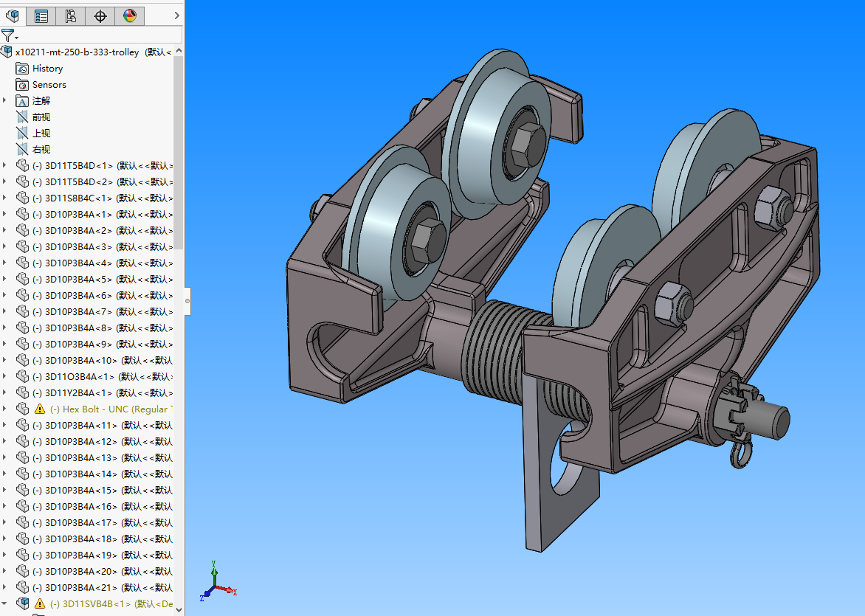Expand component 3D11T5B4D<1>
Image resolution: width=865 pixels, height=616 pixels.
point(5,165)
